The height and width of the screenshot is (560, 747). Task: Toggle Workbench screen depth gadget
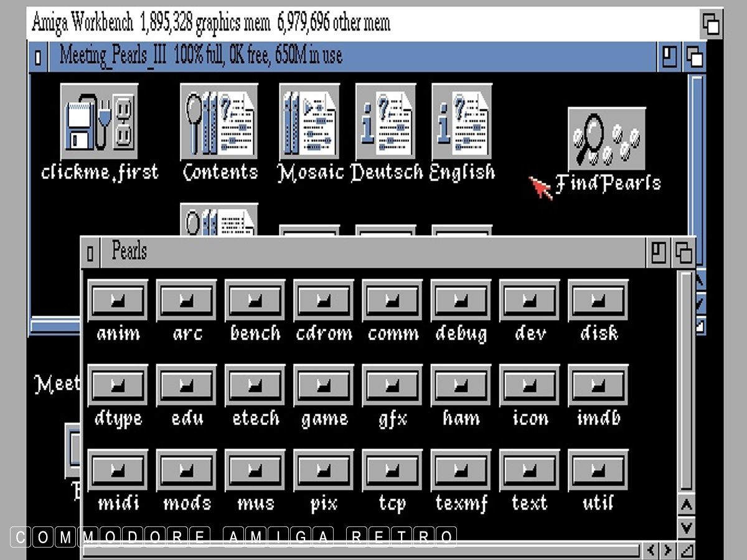[x=711, y=25]
